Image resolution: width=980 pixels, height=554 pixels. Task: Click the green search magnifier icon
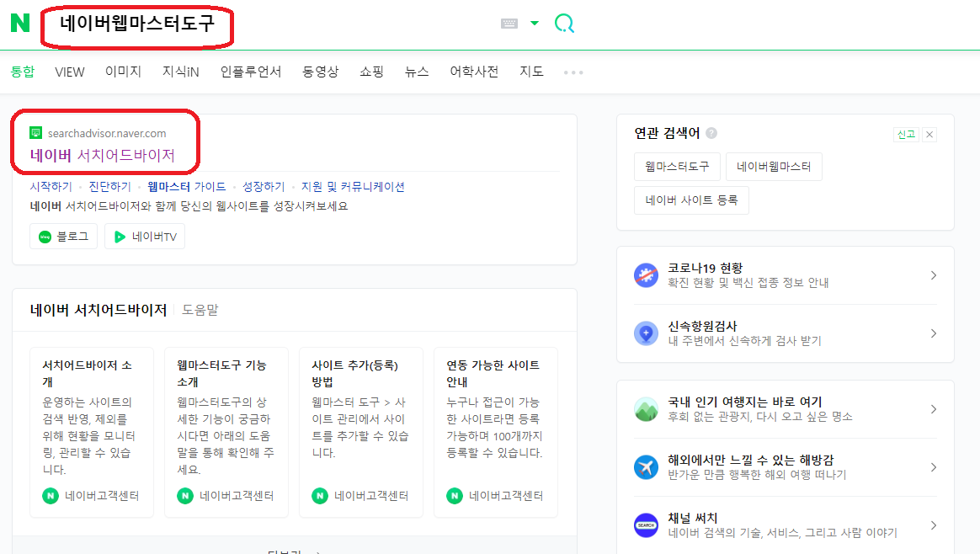coord(564,24)
